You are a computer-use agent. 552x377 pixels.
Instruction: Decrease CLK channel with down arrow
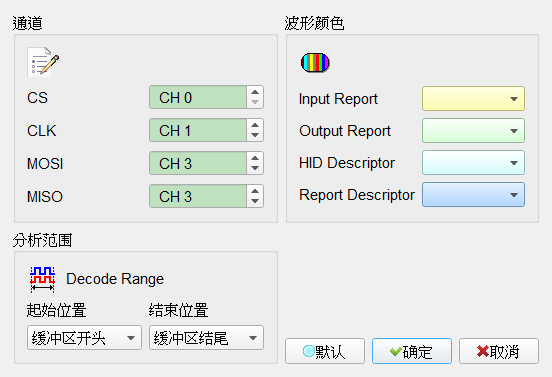pyautogui.click(x=255, y=135)
